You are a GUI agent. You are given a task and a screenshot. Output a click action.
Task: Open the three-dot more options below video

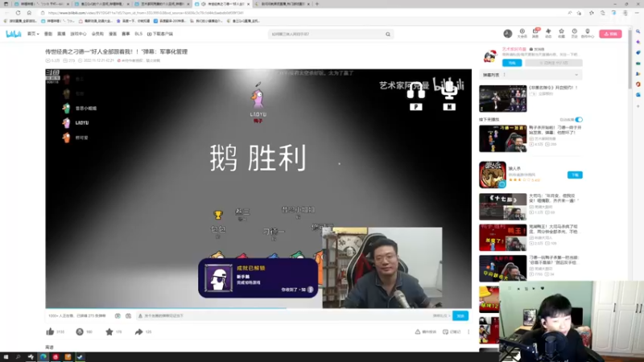point(469,331)
